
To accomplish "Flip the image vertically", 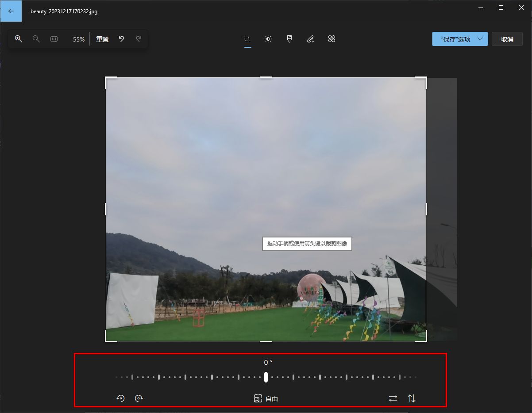I will click(412, 398).
